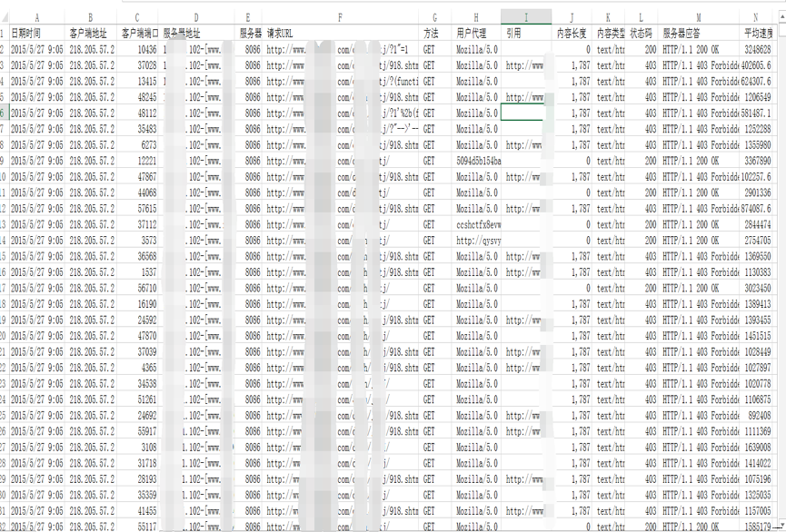
Task: Click the 客户端地址 header cell
Action: pyautogui.click(x=91, y=34)
